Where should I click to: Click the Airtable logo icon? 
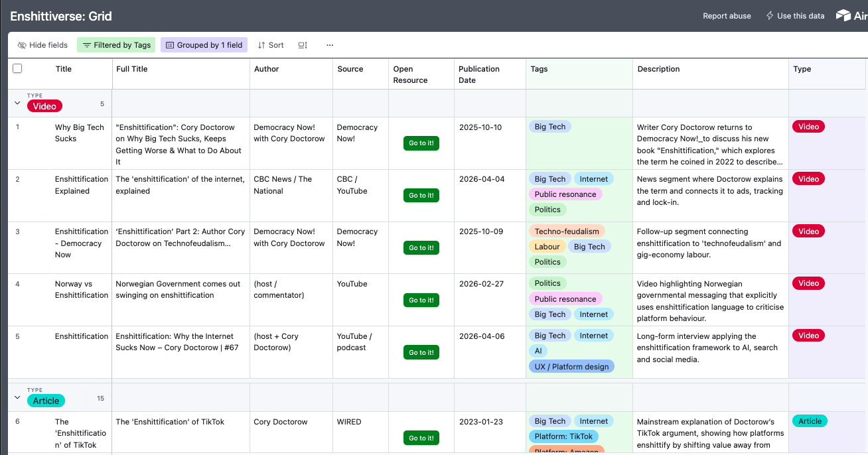(843, 15)
